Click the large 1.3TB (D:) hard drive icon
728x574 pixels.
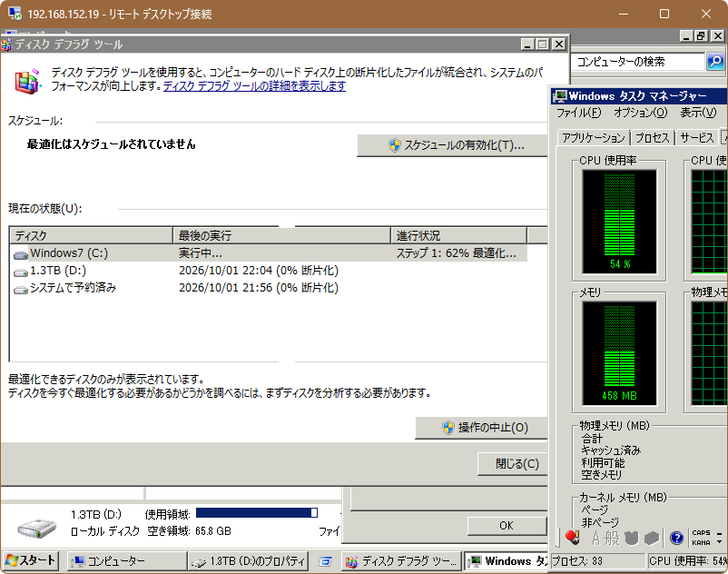(x=36, y=528)
